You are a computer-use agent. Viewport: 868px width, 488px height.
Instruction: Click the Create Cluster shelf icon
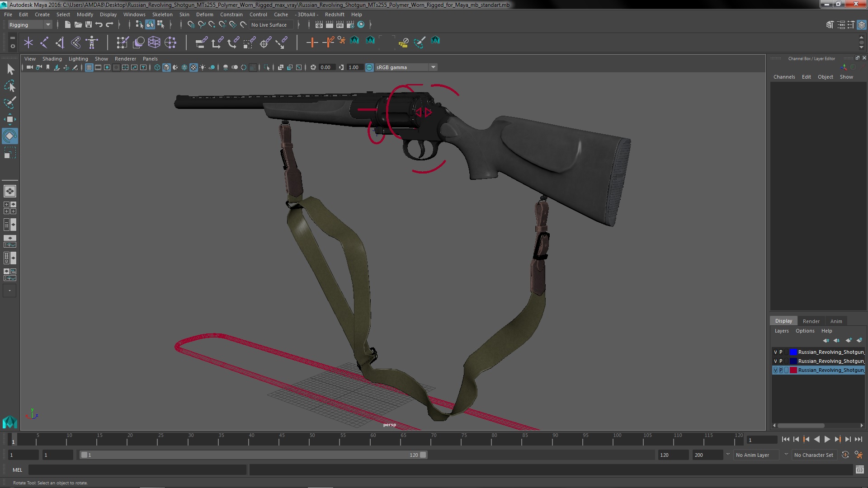(x=170, y=42)
